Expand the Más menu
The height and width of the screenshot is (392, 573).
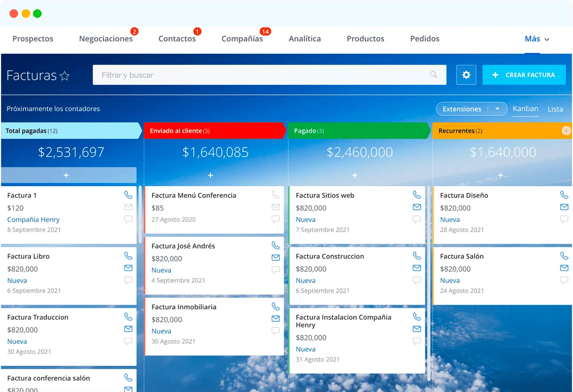(537, 39)
